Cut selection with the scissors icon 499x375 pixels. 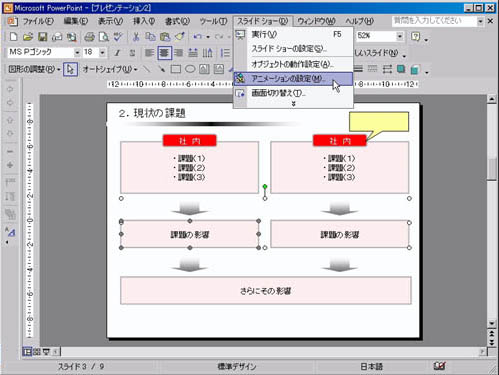pyautogui.click(x=136, y=36)
